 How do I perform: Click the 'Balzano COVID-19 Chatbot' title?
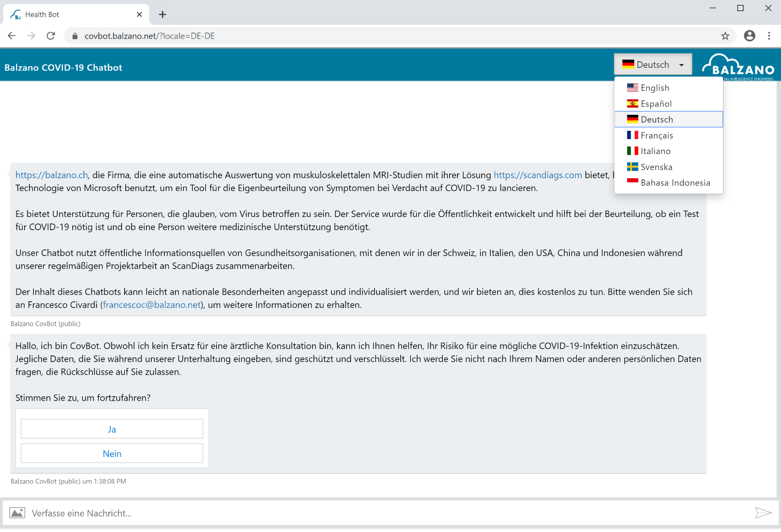[x=63, y=67]
